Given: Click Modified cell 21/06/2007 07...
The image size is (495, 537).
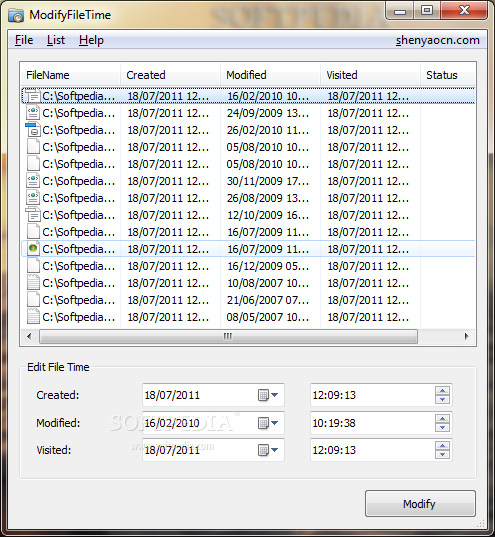Looking at the screenshot, I should click(268, 300).
